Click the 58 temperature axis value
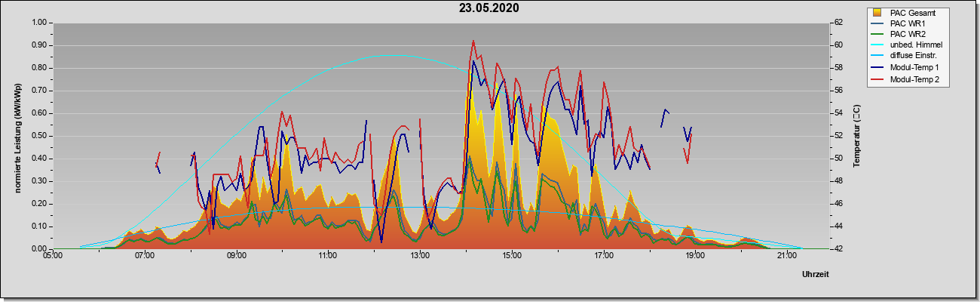Viewport: 980px width, 302px height. 838,68
